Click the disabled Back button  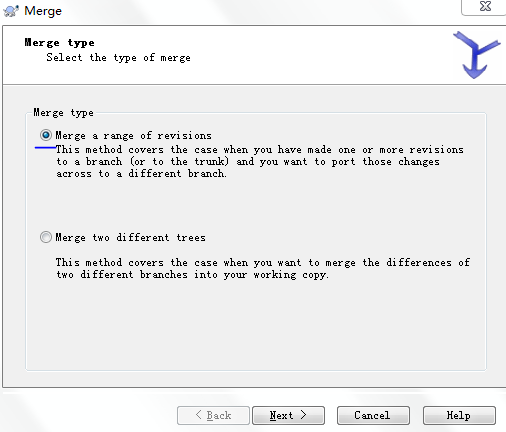pos(213,415)
